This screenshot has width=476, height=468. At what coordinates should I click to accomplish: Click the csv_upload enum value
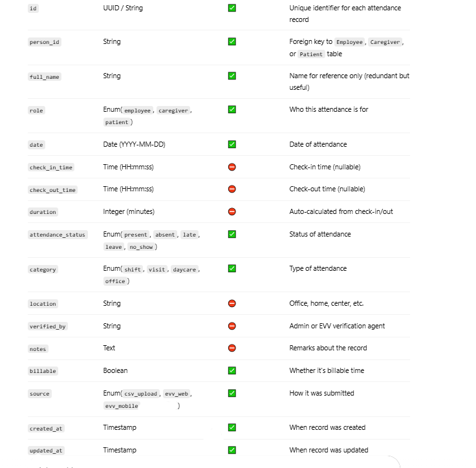coord(140,394)
